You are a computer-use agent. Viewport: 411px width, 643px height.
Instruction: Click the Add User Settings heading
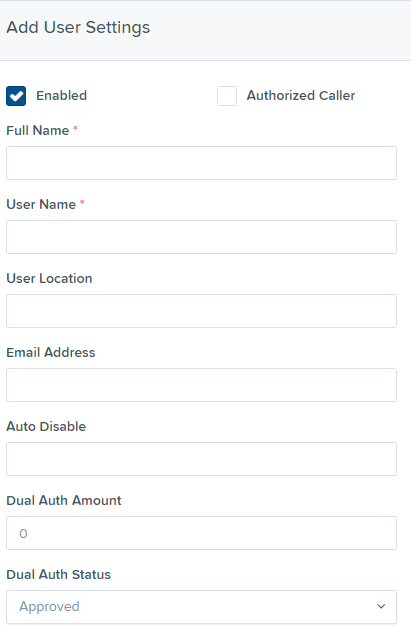click(x=78, y=28)
